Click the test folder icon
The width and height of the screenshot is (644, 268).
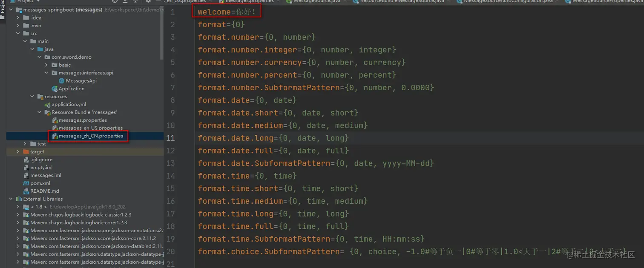(x=33, y=144)
